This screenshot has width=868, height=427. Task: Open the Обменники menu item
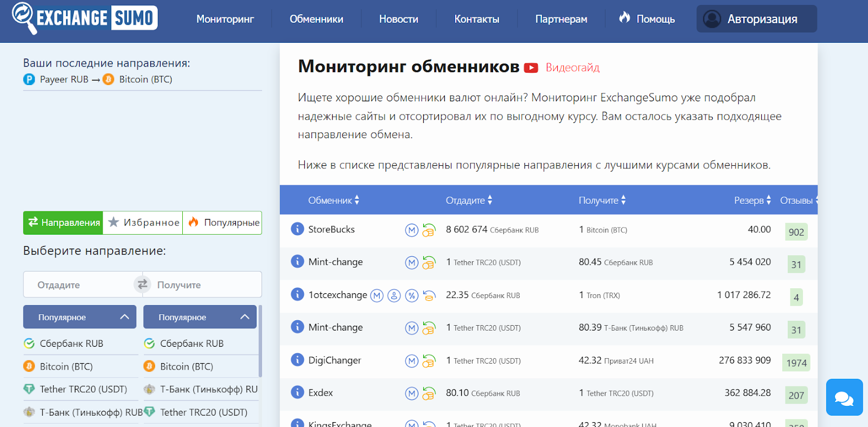tap(316, 19)
